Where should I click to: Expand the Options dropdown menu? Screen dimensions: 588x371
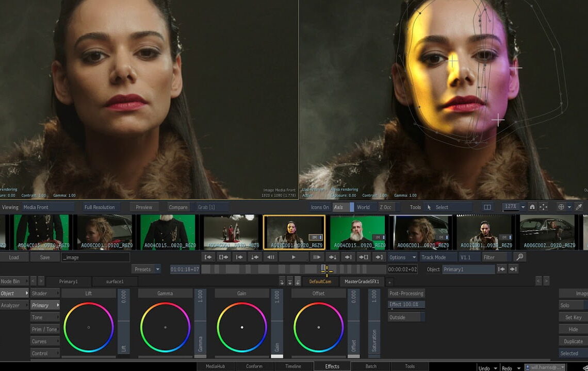pos(402,257)
